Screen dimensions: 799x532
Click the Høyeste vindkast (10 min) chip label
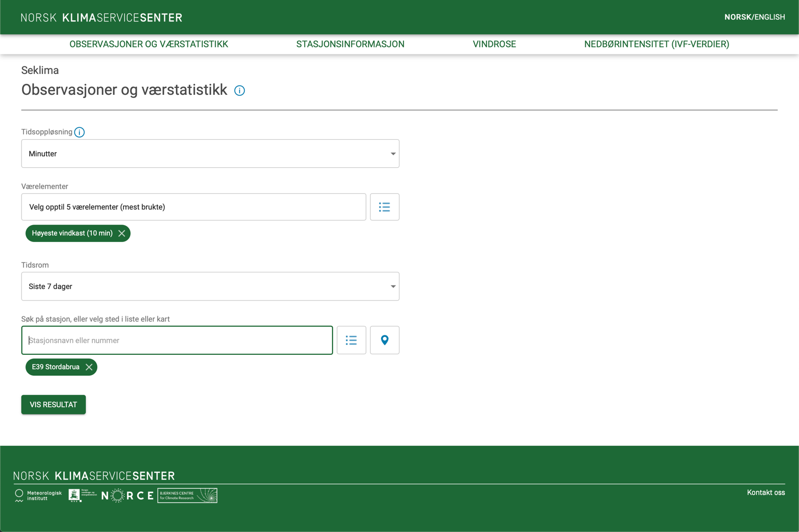pyautogui.click(x=72, y=233)
